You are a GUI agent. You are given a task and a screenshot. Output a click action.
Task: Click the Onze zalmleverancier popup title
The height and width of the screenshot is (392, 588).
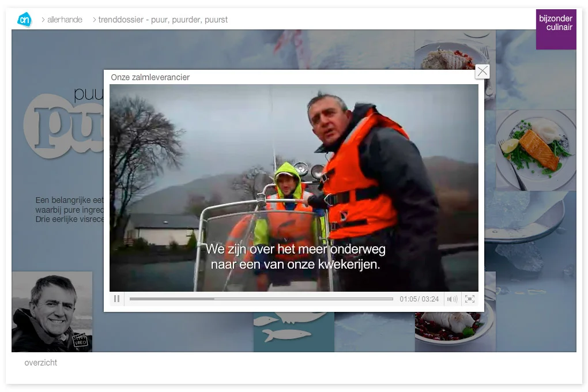pos(150,77)
